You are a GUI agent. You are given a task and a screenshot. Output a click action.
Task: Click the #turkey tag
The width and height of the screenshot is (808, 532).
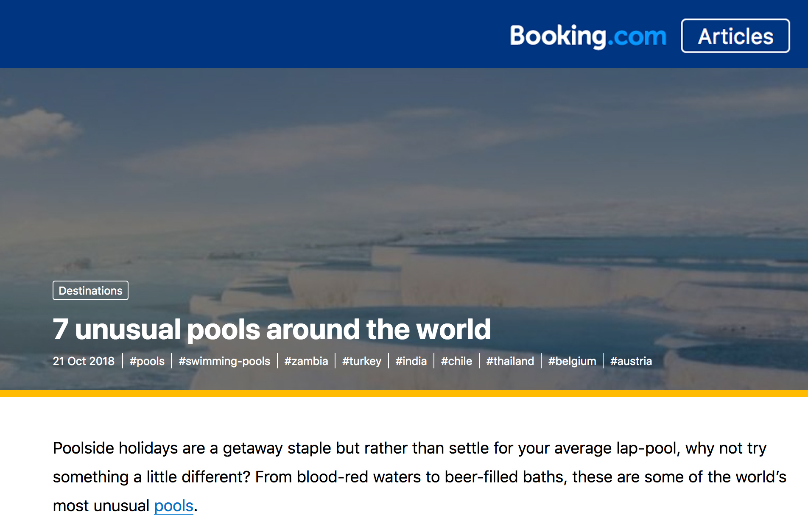pyautogui.click(x=361, y=361)
